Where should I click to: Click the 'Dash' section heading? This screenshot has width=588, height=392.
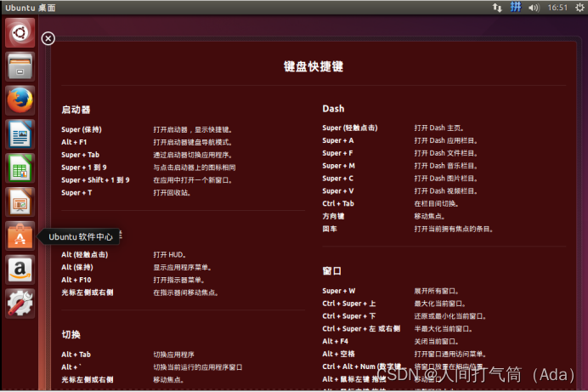coord(333,108)
